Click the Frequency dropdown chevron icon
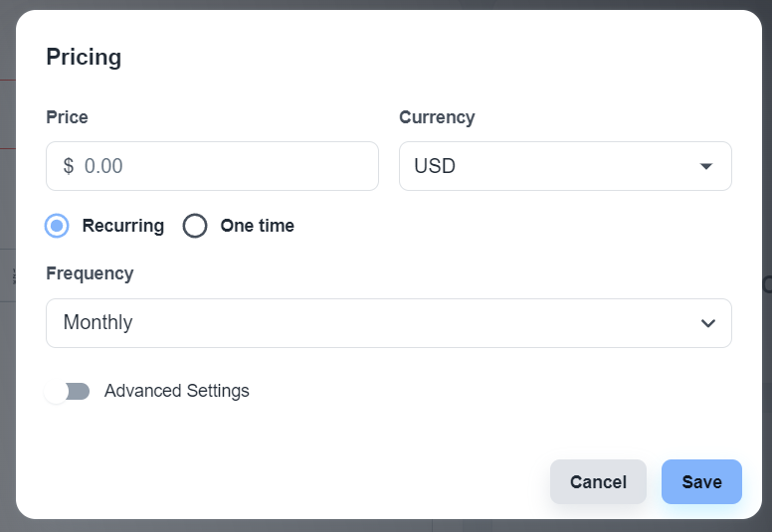772x532 pixels. click(x=708, y=323)
